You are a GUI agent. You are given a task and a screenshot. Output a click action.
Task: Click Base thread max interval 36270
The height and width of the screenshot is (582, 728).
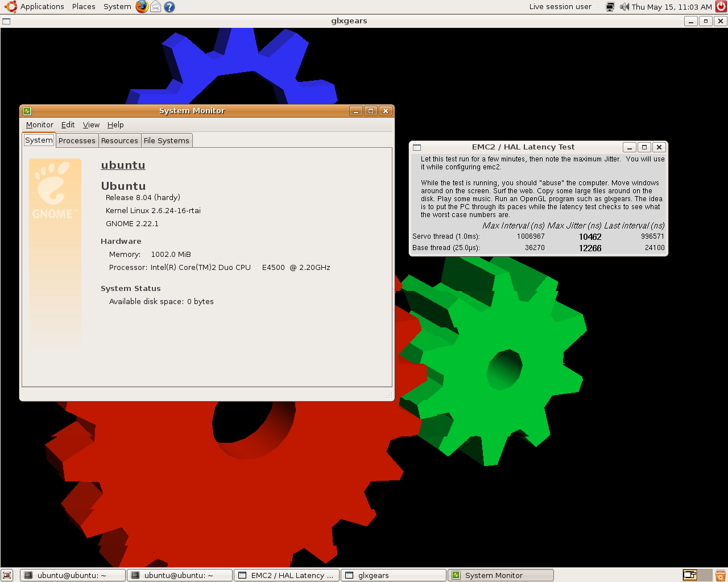coord(535,248)
